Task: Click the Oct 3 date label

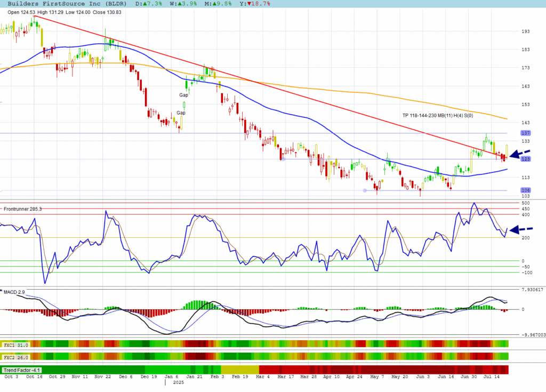Action: (x=11, y=377)
